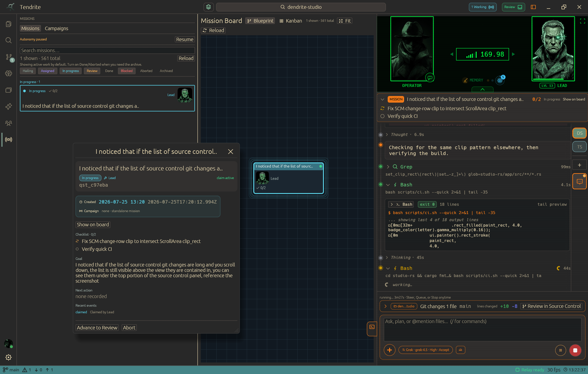
Task: Open the files icon in left sidebar
Action: coord(9,24)
